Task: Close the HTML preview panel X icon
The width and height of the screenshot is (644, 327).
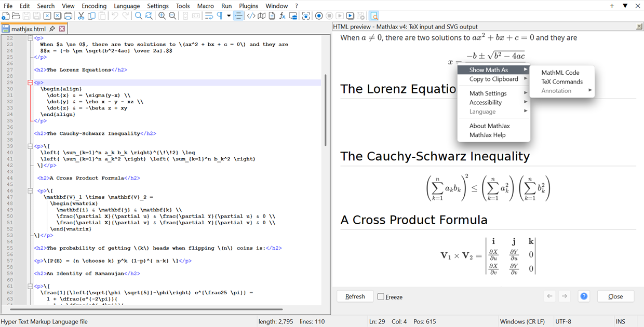Action: 639,26
